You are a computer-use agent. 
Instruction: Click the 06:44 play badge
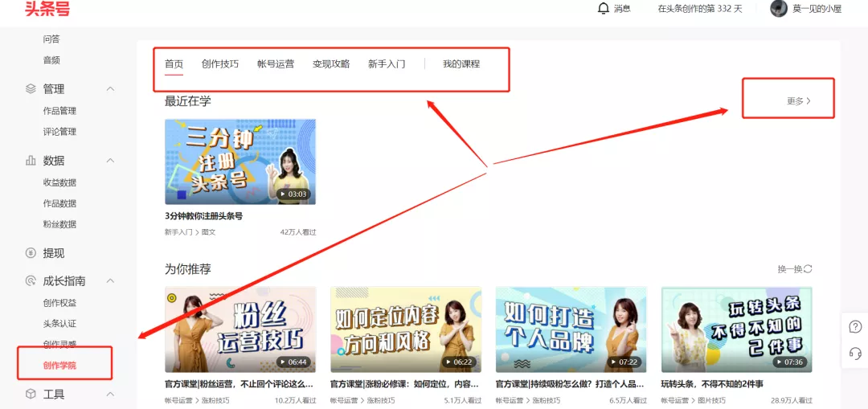tap(293, 362)
